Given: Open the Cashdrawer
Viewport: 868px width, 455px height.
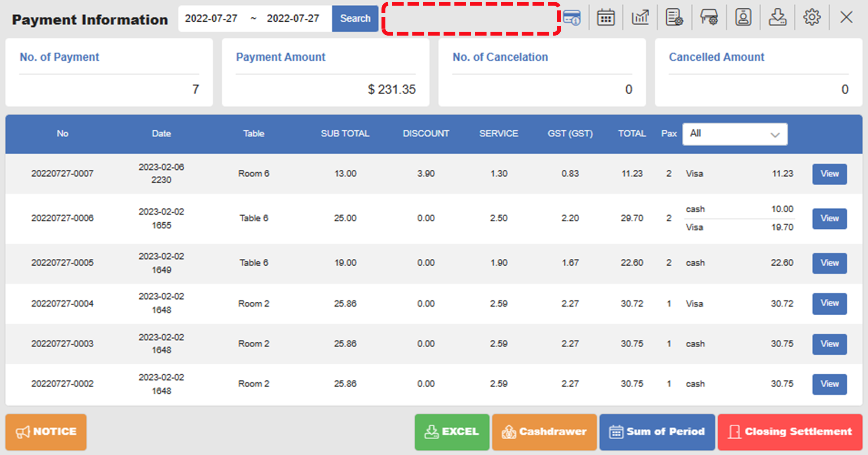Looking at the screenshot, I should [544, 432].
